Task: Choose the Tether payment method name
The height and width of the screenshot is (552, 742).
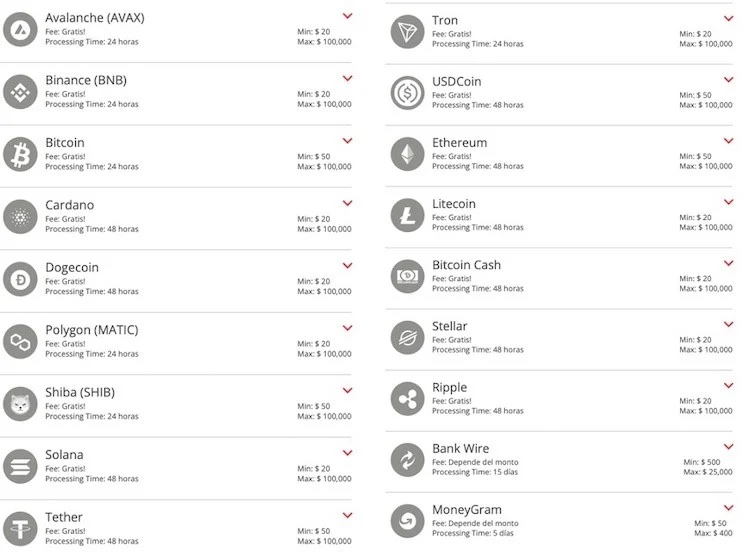Action: (x=64, y=517)
